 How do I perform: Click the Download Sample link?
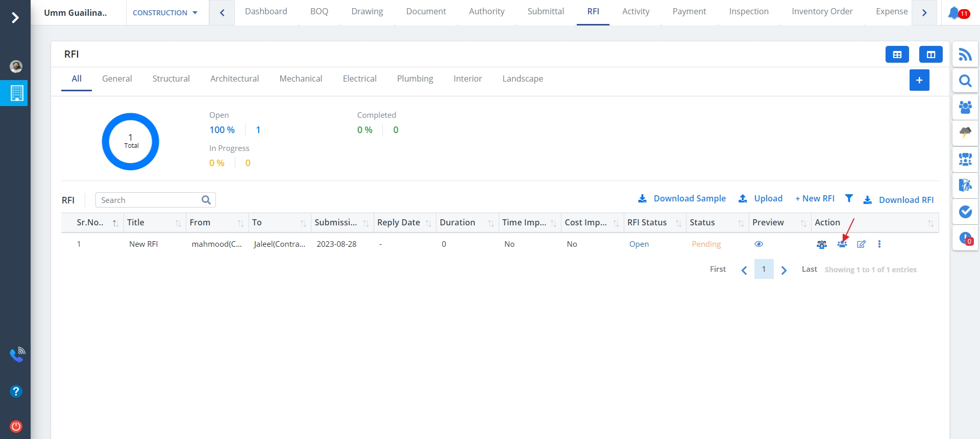tap(682, 198)
